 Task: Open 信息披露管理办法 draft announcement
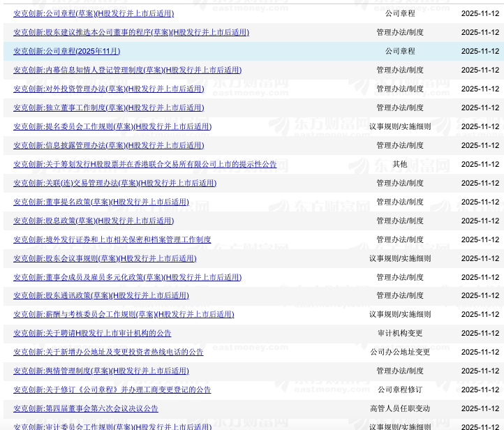(x=108, y=145)
